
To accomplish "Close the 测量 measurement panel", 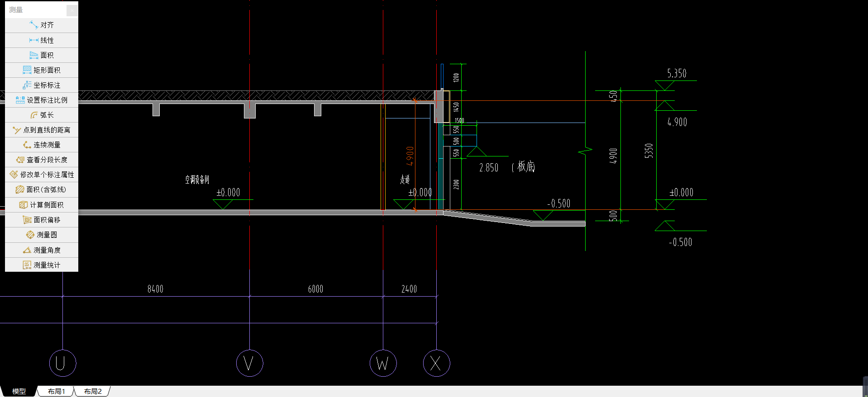I will coord(72,10).
